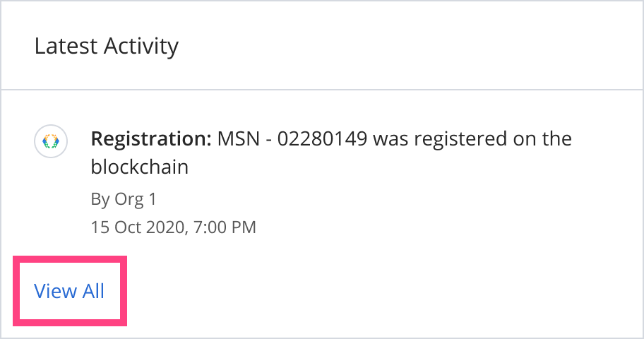Click the word Latest in the header
The height and width of the screenshot is (339, 644).
(66, 46)
